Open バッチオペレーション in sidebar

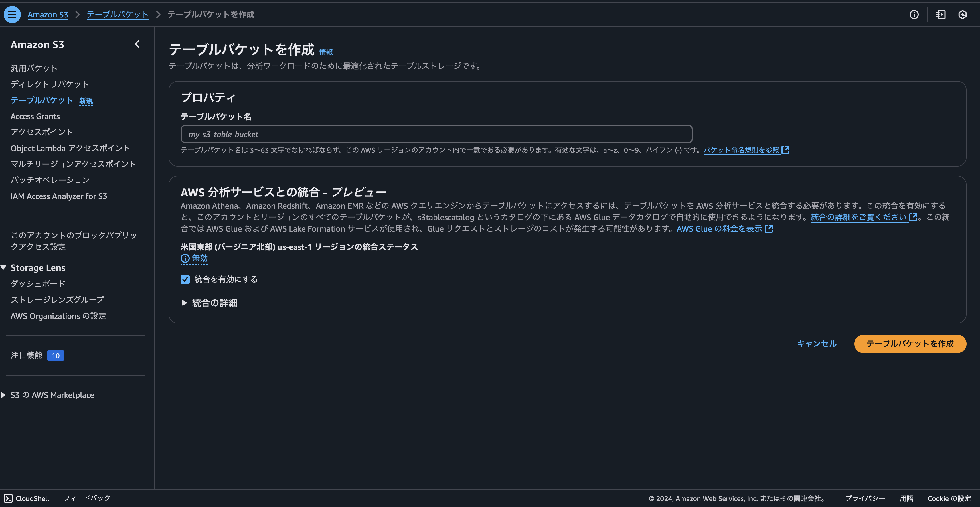pos(50,180)
